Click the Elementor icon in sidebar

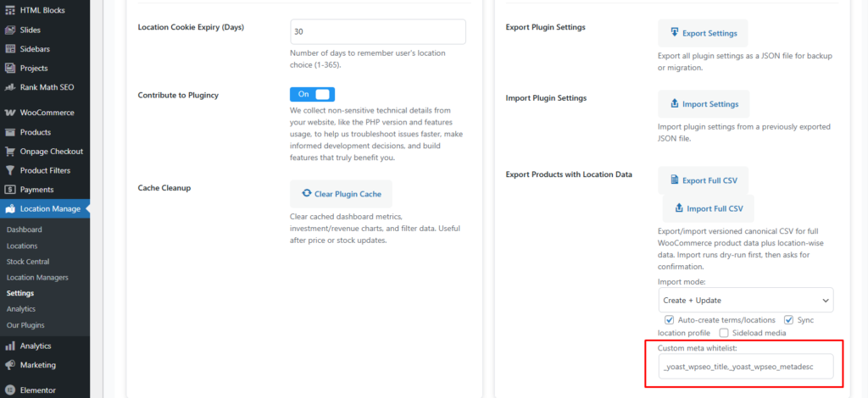10,390
